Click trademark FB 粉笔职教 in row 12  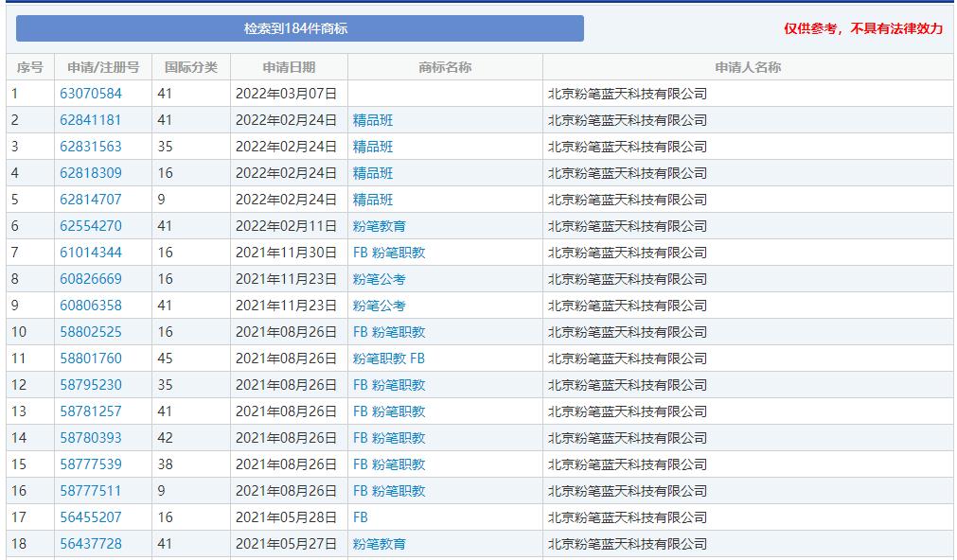389,385
